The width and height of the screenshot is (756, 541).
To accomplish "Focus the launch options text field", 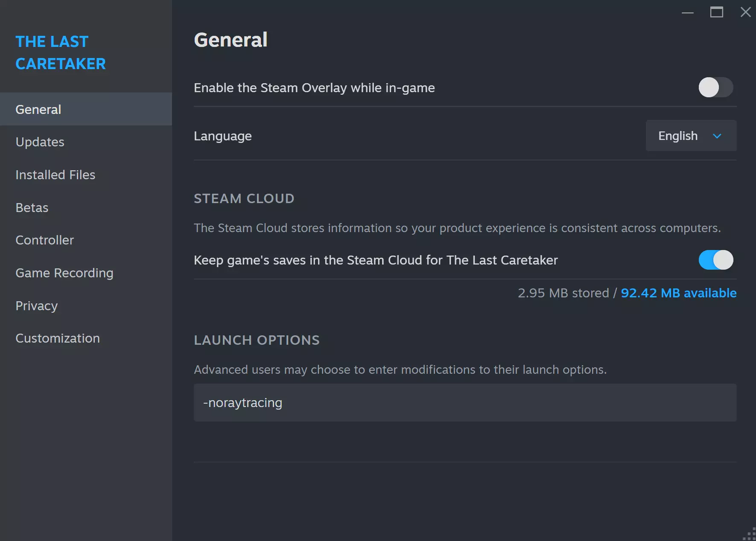I will [465, 403].
